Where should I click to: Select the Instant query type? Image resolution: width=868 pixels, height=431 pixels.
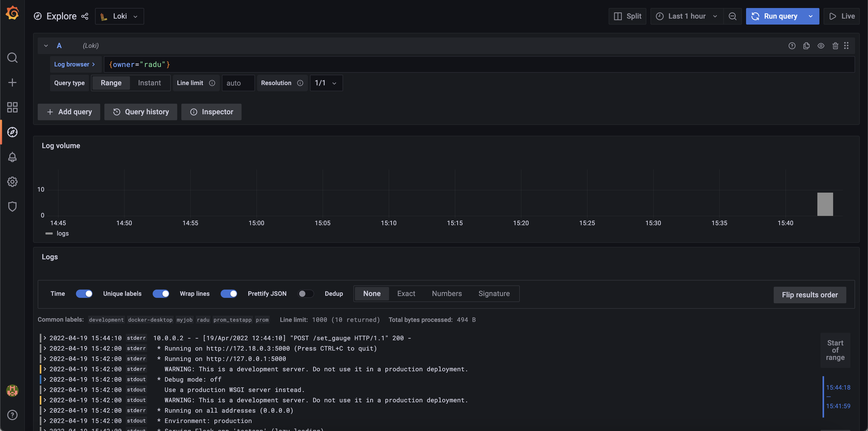pyautogui.click(x=149, y=83)
